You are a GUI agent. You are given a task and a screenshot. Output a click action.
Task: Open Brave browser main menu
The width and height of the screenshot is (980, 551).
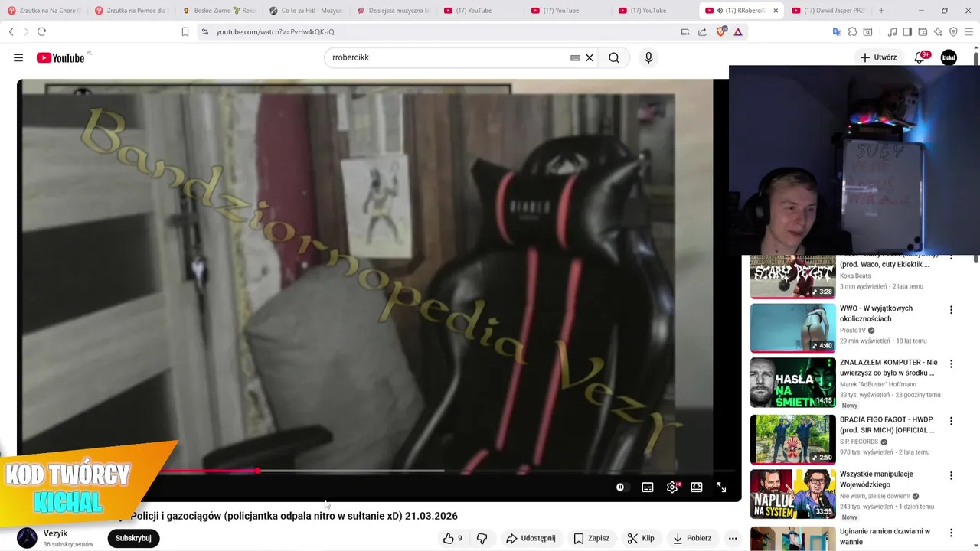pos(969,31)
